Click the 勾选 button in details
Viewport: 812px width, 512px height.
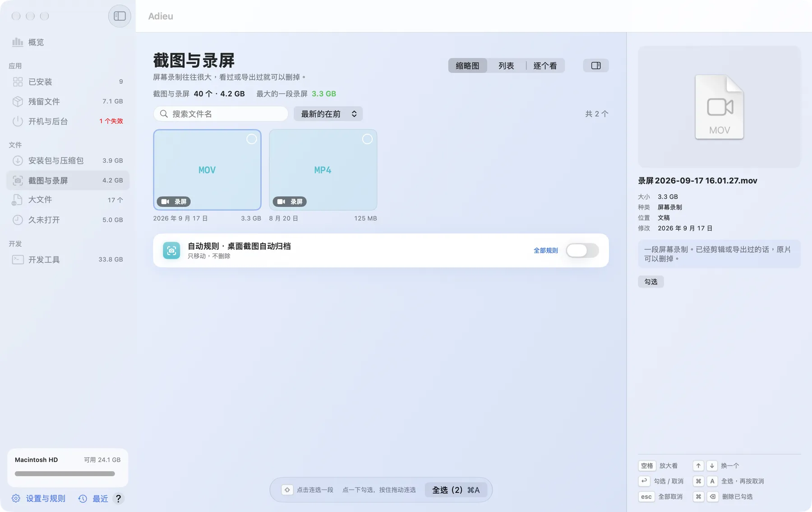point(651,282)
